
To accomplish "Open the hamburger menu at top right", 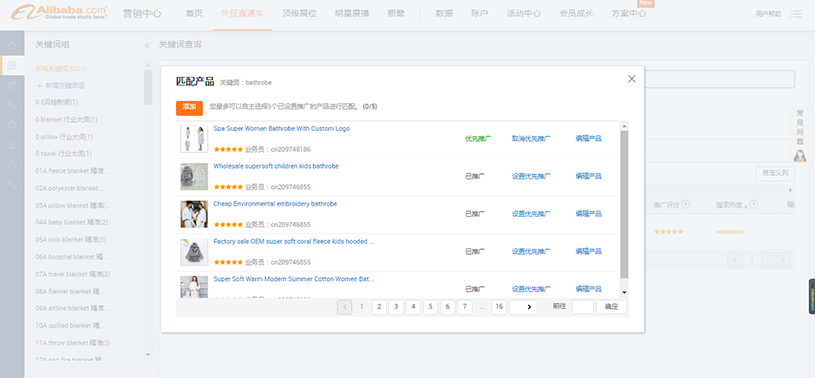I will (796, 14).
